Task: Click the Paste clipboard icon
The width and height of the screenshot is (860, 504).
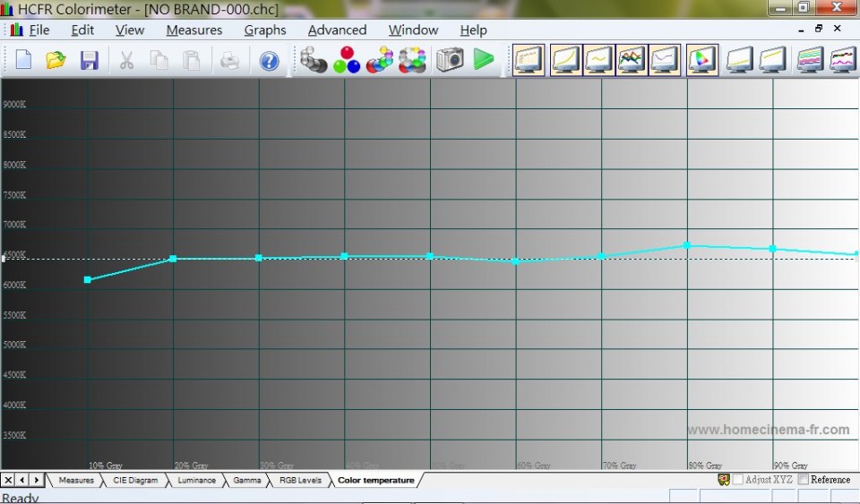Action: [x=192, y=60]
